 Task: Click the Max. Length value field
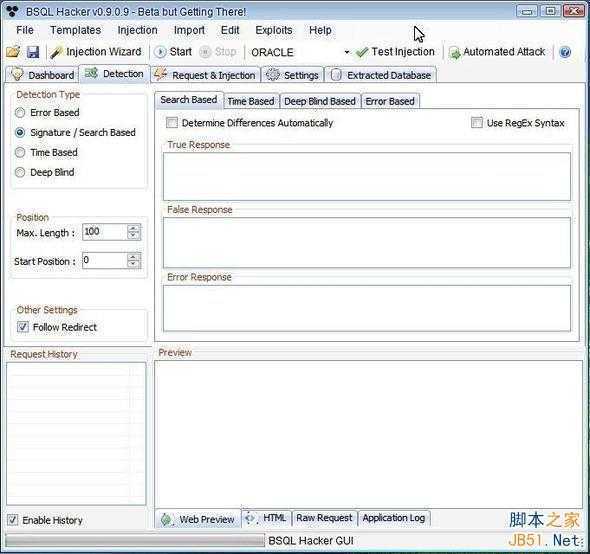click(x=105, y=232)
